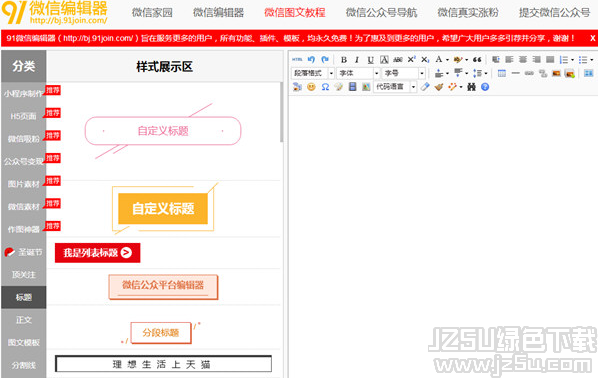Open multi-image upload icon
This screenshot has height=378, width=598.
click(x=570, y=73)
